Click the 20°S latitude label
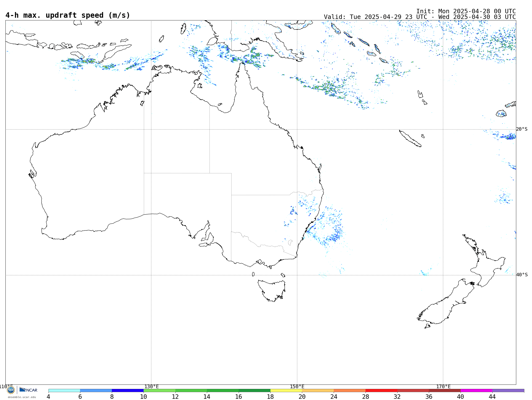532x400 pixels. coord(522,129)
